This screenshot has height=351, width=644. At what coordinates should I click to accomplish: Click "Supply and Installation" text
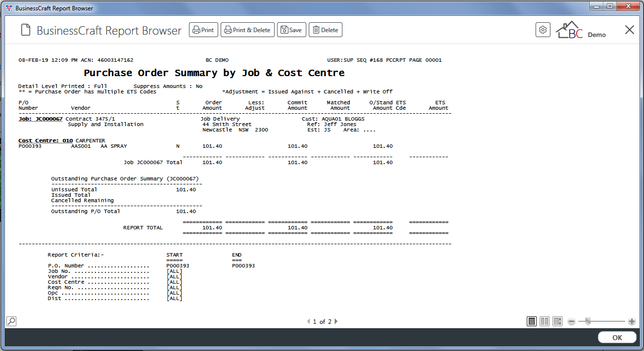pos(105,125)
